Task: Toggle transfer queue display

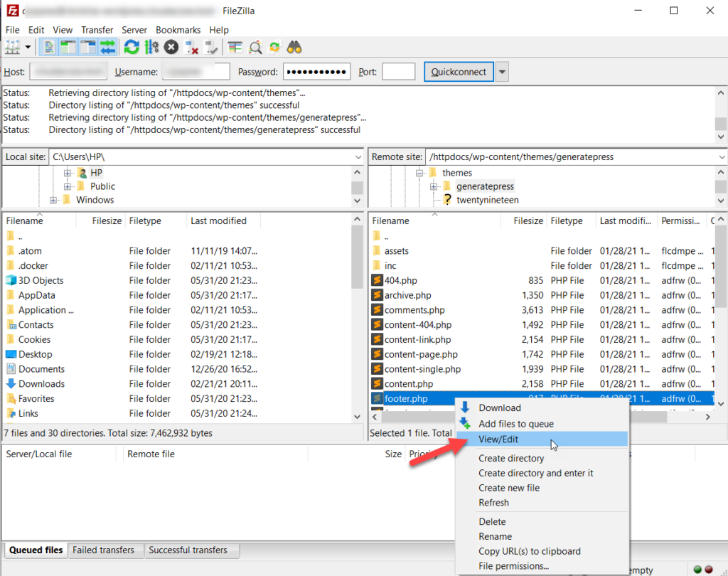Action: (107, 48)
